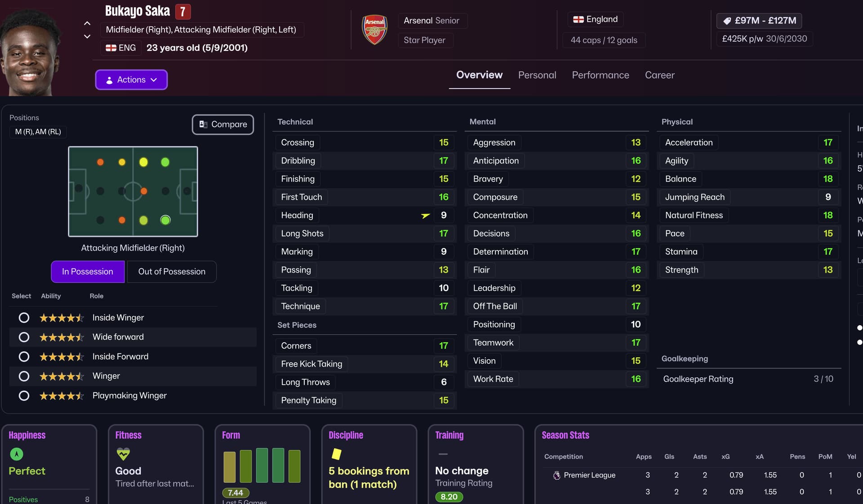This screenshot has height=504, width=863.
Task: Click the green Happiness status icon
Action: point(17,454)
